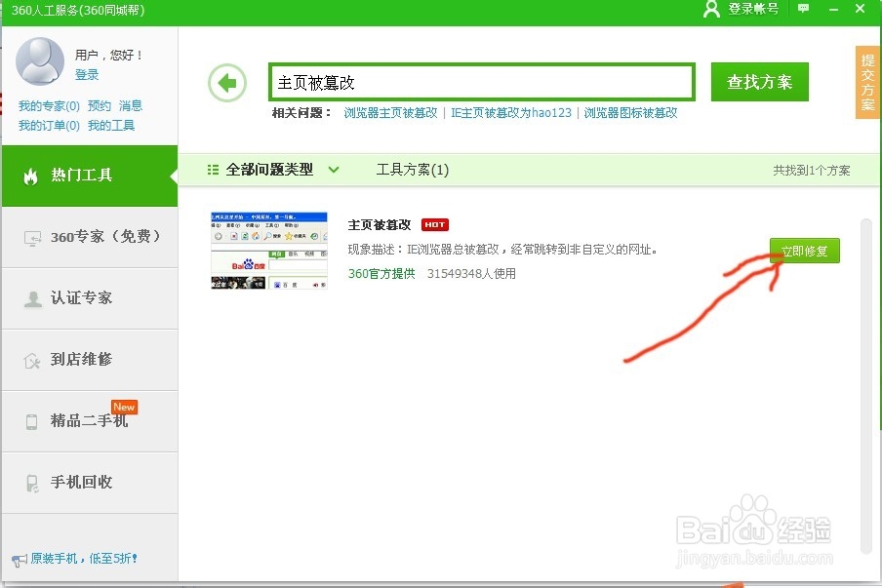This screenshot has width=882, height=588.
Task: Click the 立即修复 repair button
Action: click(x=803, y=251)
